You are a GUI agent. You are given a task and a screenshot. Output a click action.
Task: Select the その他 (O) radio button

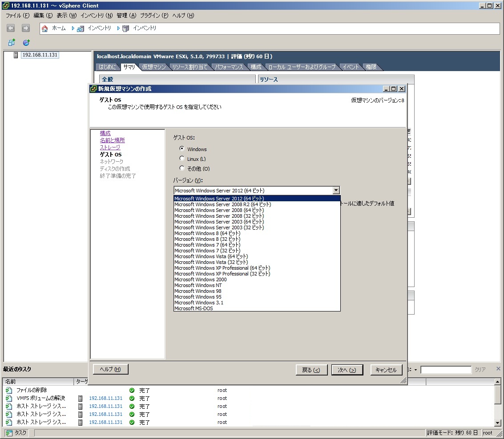[x=182, y=168]
